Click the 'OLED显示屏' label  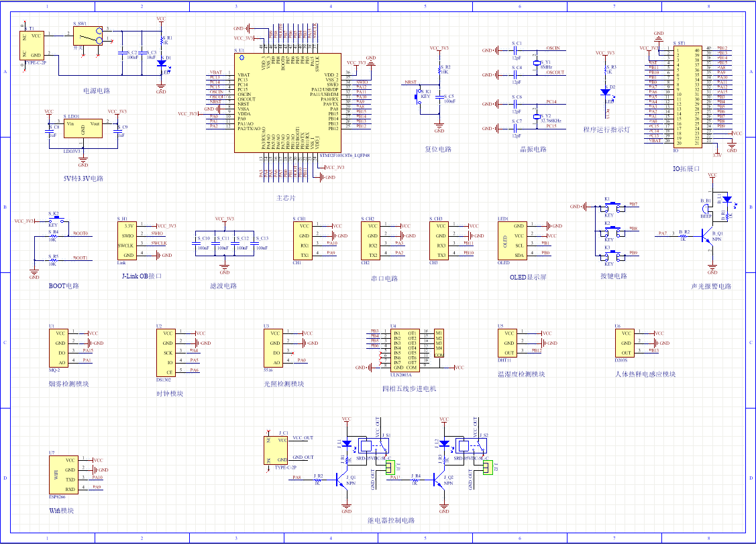pos(528,277)
